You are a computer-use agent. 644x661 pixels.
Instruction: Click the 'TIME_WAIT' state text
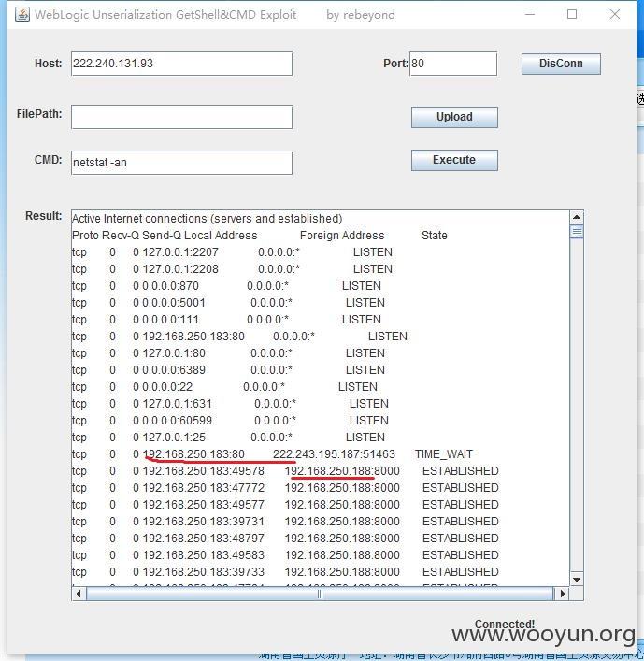(x=444, y=454)
